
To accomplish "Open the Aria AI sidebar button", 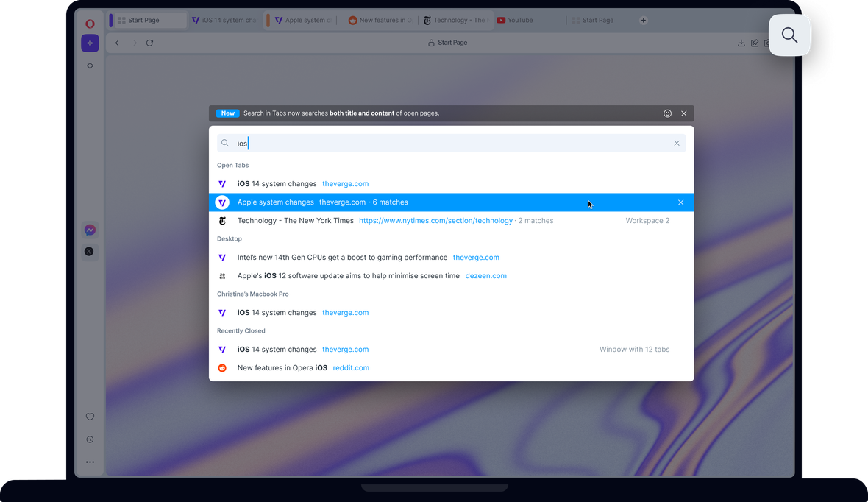I will 90,43.
